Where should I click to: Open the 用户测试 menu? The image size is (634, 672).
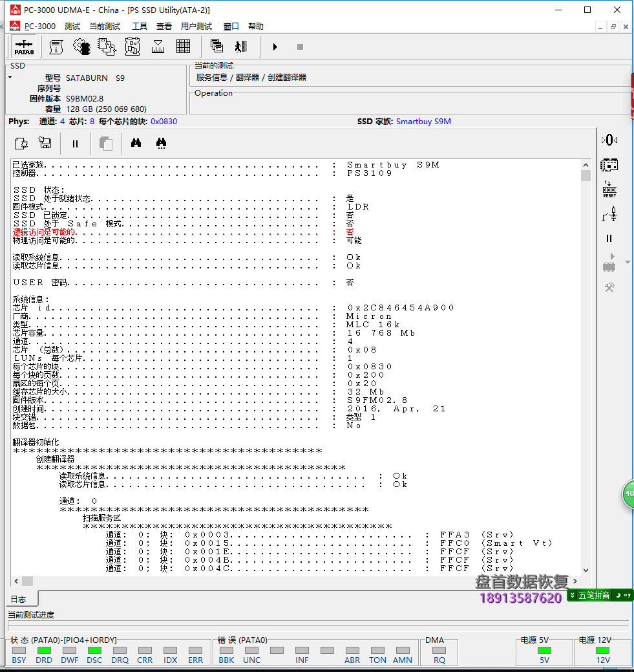click(196, 26)
